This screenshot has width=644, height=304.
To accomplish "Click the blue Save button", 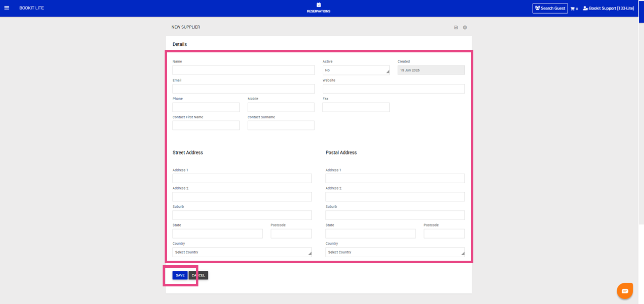I will (x=180, y=275).
